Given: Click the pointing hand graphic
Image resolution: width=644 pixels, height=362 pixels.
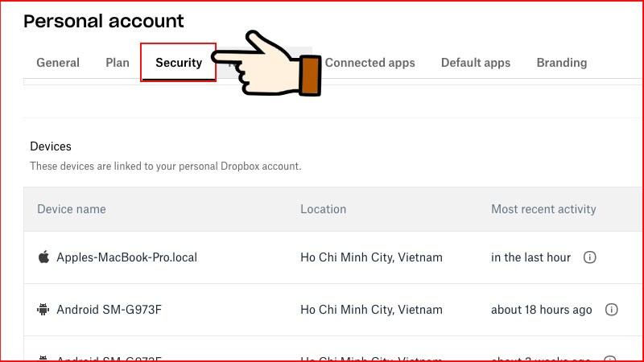Looking at the screenshot, I should click(x=266, y=64).
